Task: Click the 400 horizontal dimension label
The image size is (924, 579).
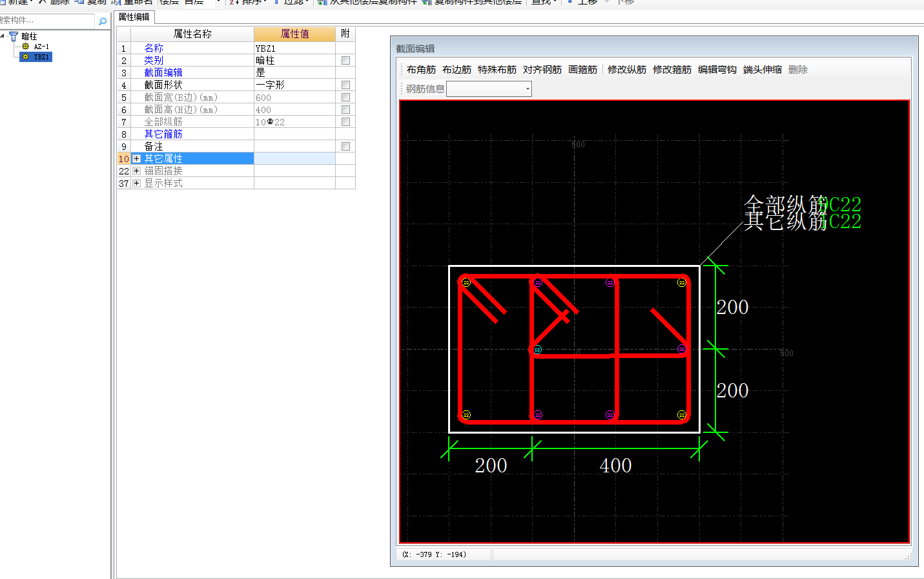Action: coord(615,465)
